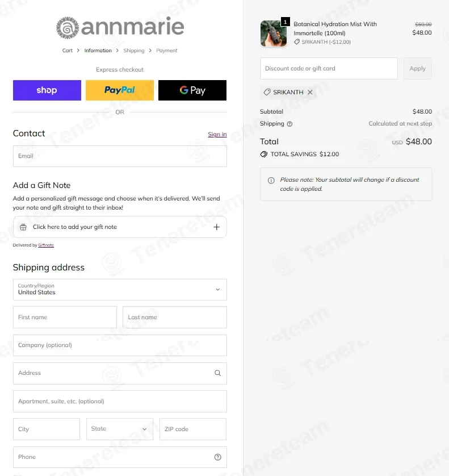
Task: Click the product thumbnail of Botanical Hydration Mist
Action: click(x=274, y=34)
